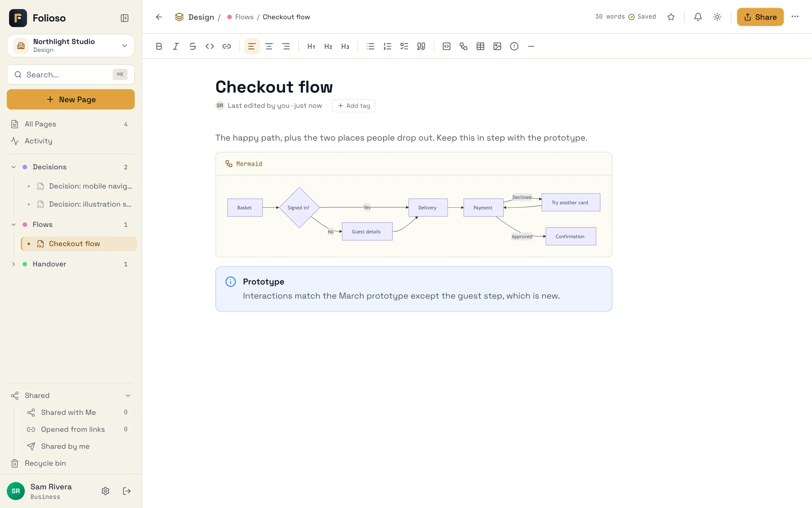Toggle light/dark theme

tap(717, 17)
